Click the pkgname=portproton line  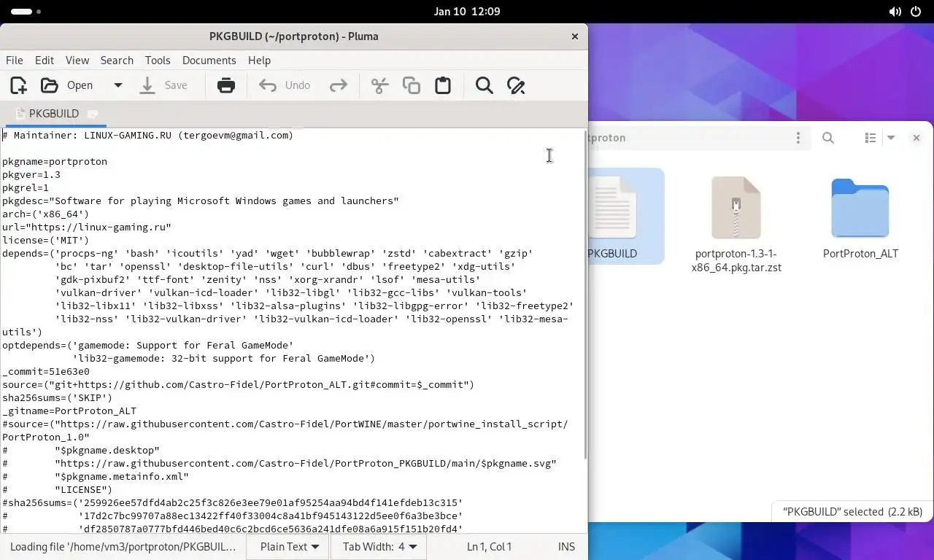pos(55,161)
